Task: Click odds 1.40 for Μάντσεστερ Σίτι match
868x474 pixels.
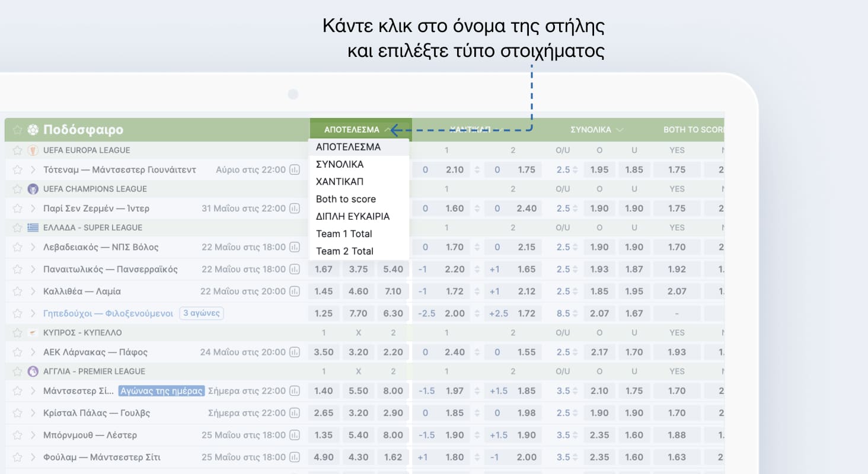Action: point(324,390)
